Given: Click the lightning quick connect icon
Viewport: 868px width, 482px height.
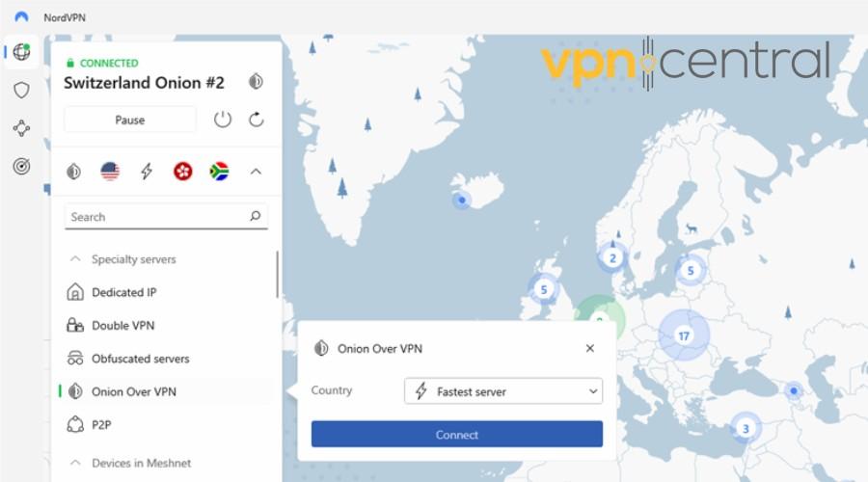Looking at the screenshot, I should [147, 172].
